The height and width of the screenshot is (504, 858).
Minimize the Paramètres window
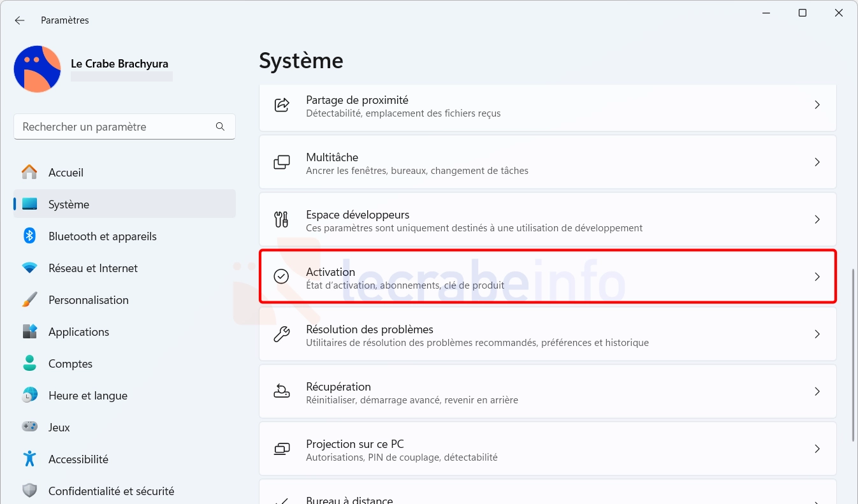click(766, 13)
